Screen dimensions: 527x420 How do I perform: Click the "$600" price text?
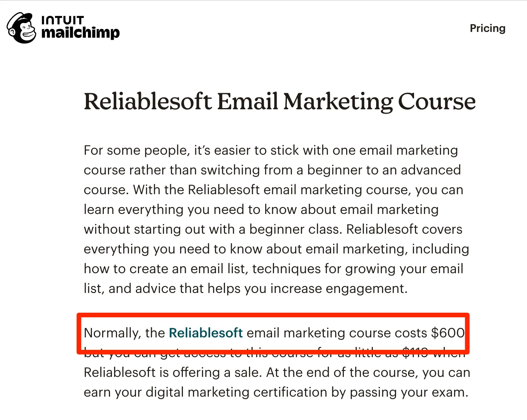448,333
